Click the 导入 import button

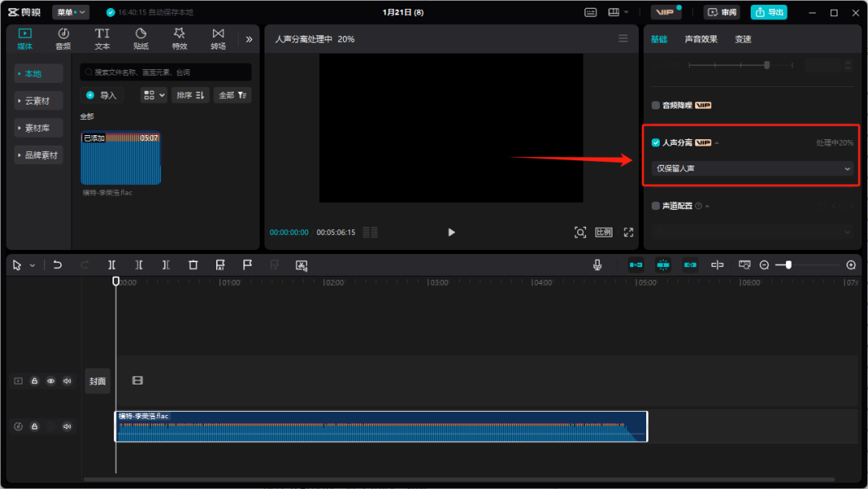click(102, 95)
